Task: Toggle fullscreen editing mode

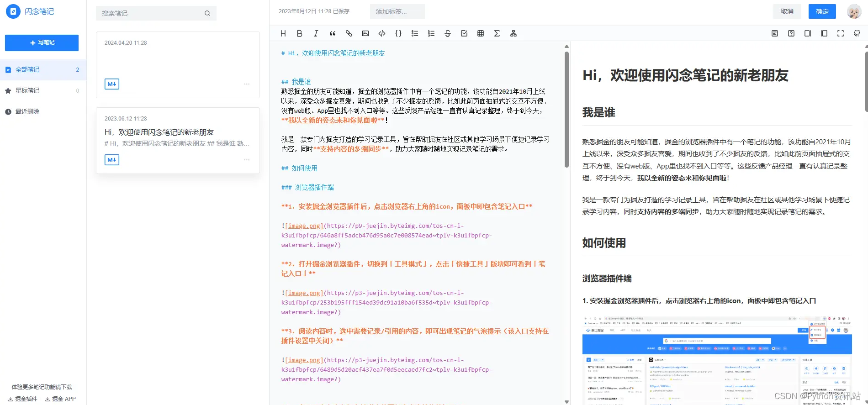Action: [x=841, y=33]
